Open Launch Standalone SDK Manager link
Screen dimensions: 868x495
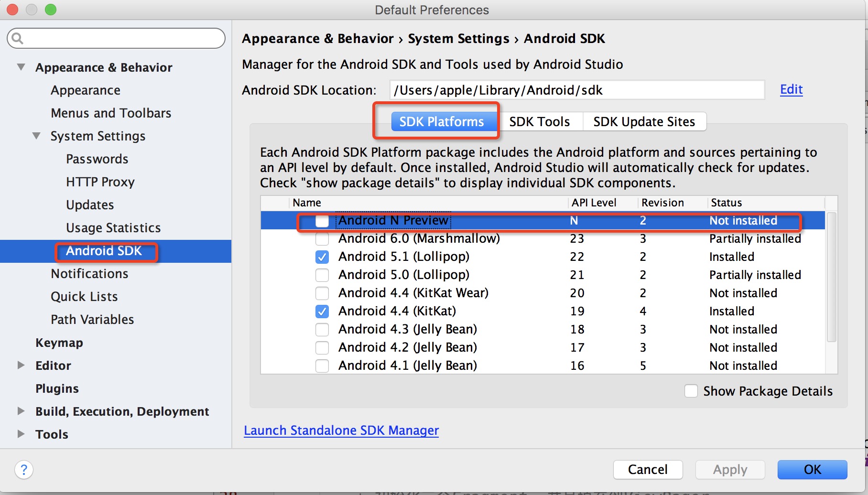[341, 430]
